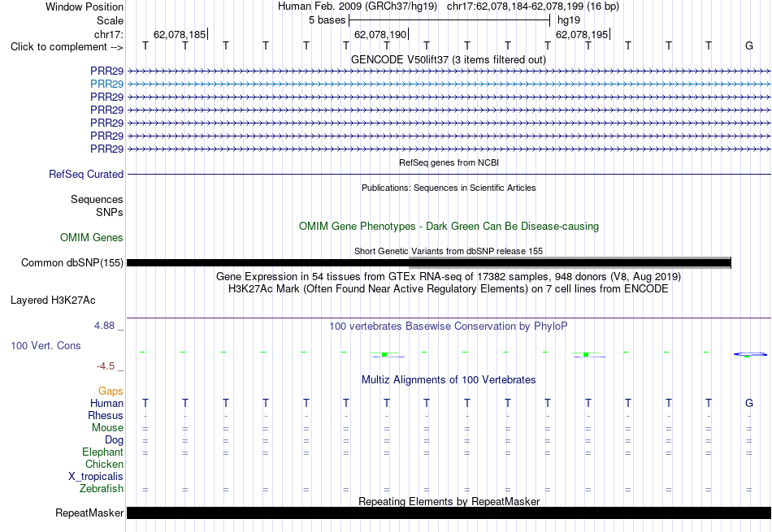Click the Rhesus alignment row label
The width and height of the screenshot is (772, 532).
[x=106, y=416]
